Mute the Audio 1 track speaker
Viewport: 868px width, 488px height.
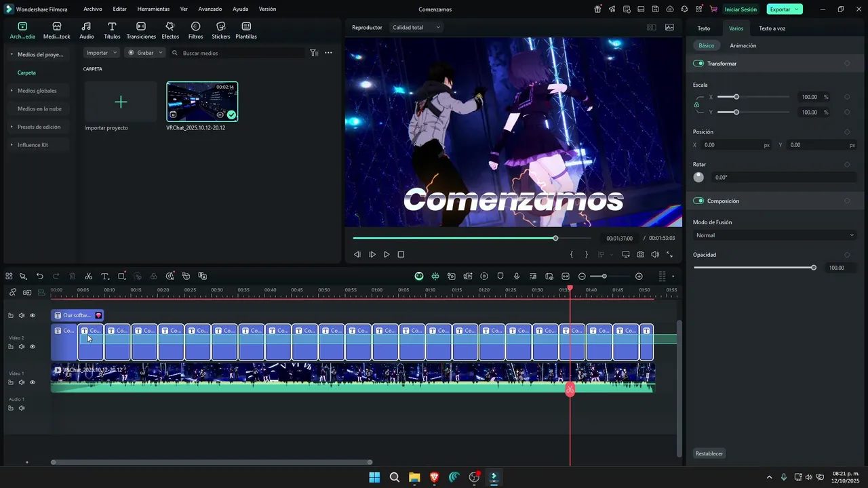[x=21, y=408]
